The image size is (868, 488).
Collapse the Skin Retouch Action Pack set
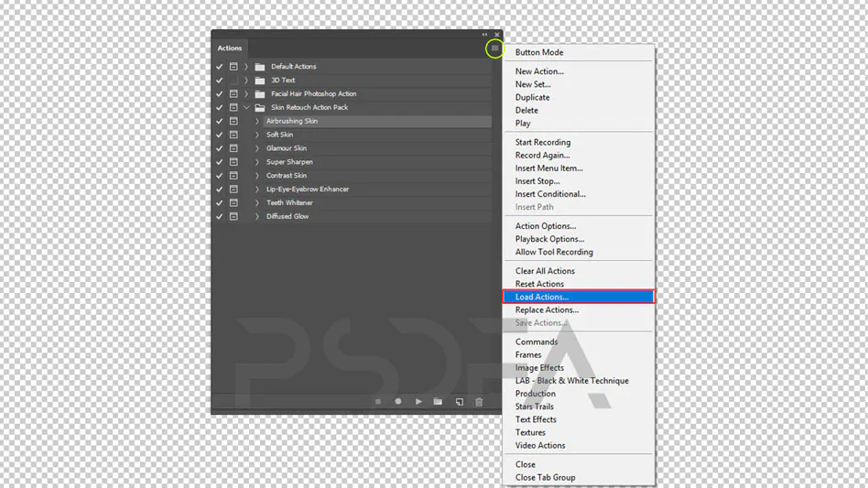(x=246, y=107)
